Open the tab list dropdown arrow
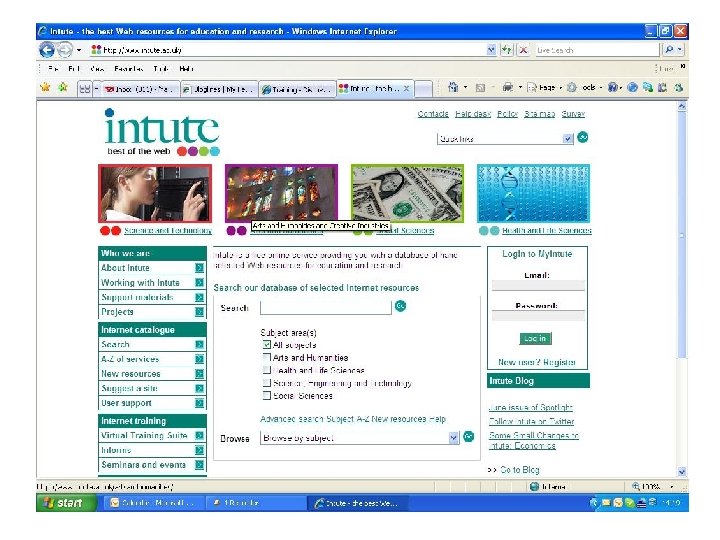Screen dimensions: 720x540 [x=97, y=89]
